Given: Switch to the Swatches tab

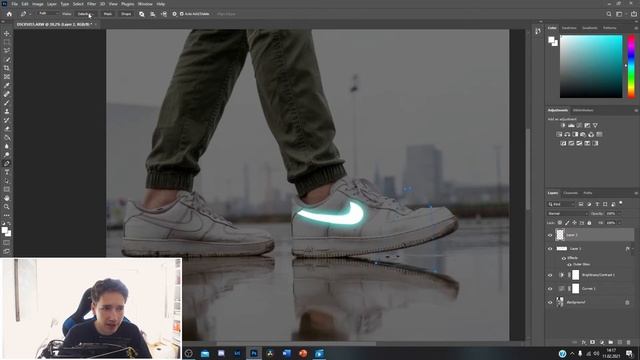Looking at the screenshot, I should [x=569, y=28].
